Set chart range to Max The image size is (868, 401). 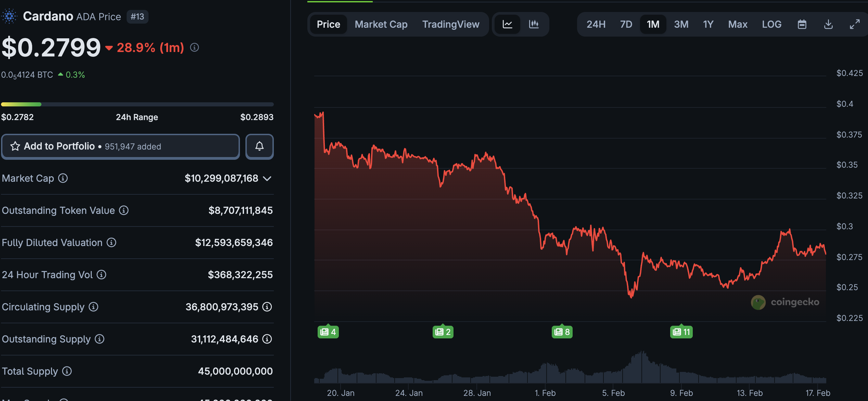click(738, 24)
